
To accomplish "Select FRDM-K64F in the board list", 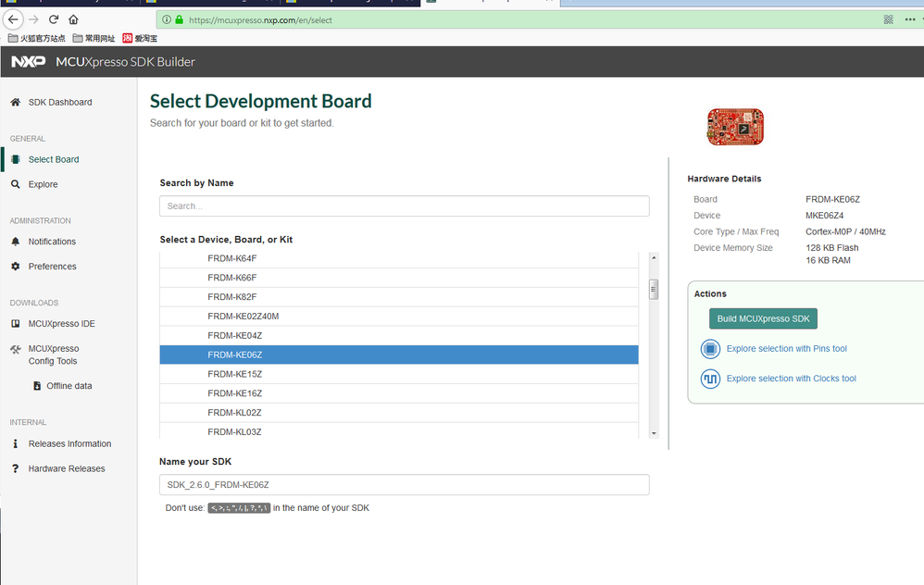I will 399,258.
